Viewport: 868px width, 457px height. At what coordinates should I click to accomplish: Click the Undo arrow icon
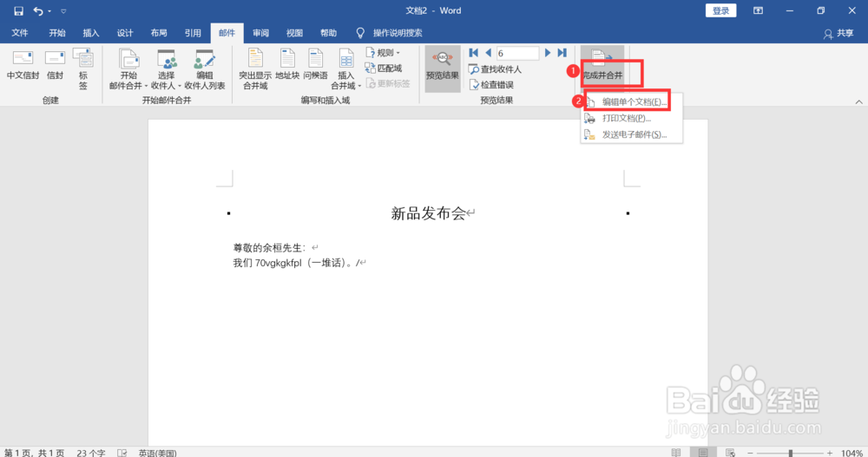(37, 11)
